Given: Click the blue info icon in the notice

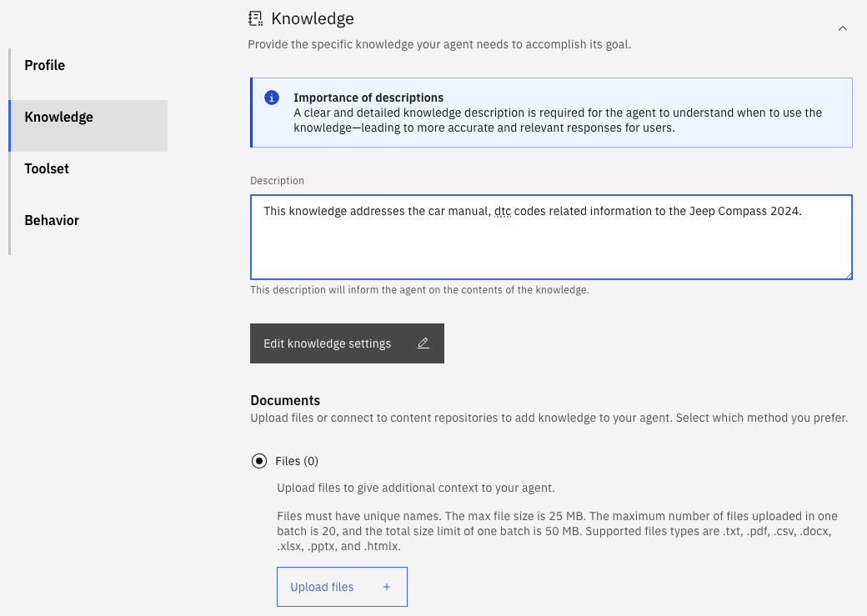Looking at the screenshot, I should (x=272, y=98).
